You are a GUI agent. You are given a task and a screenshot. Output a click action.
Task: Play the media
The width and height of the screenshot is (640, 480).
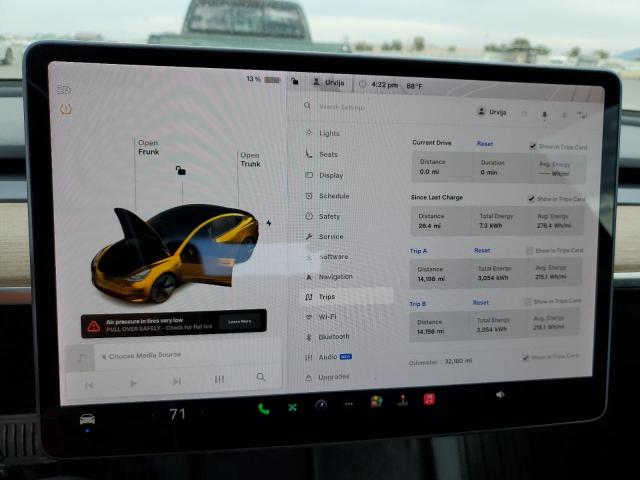coord(133,383)
